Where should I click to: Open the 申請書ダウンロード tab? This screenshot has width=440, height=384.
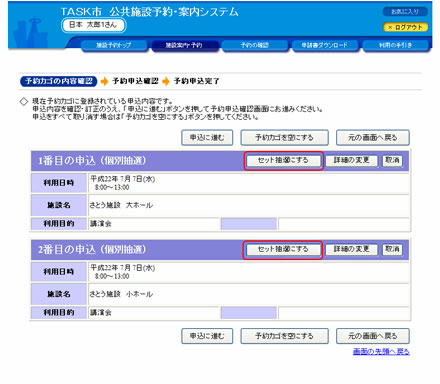(x=325, y=45)
